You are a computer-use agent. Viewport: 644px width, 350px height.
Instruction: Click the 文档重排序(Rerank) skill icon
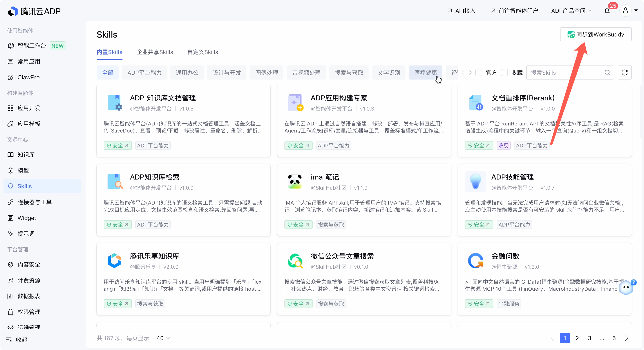(476, 102)
